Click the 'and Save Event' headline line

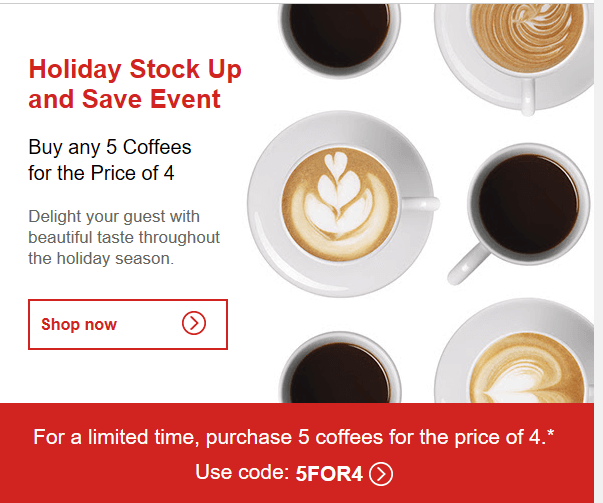coord(124,99)
